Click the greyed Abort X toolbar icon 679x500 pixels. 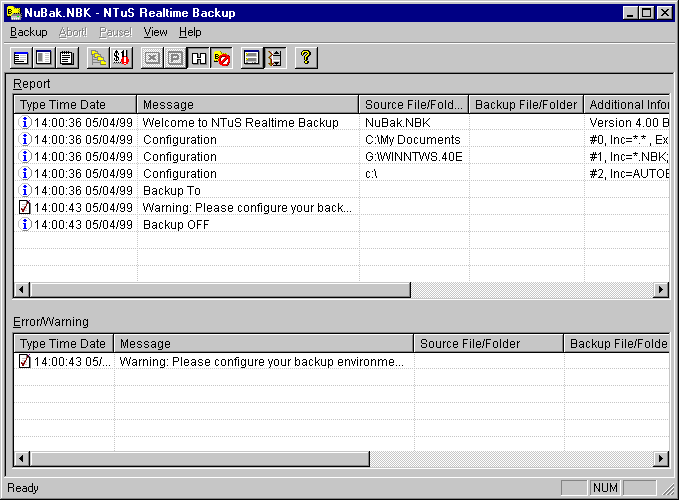click(152, 58)
